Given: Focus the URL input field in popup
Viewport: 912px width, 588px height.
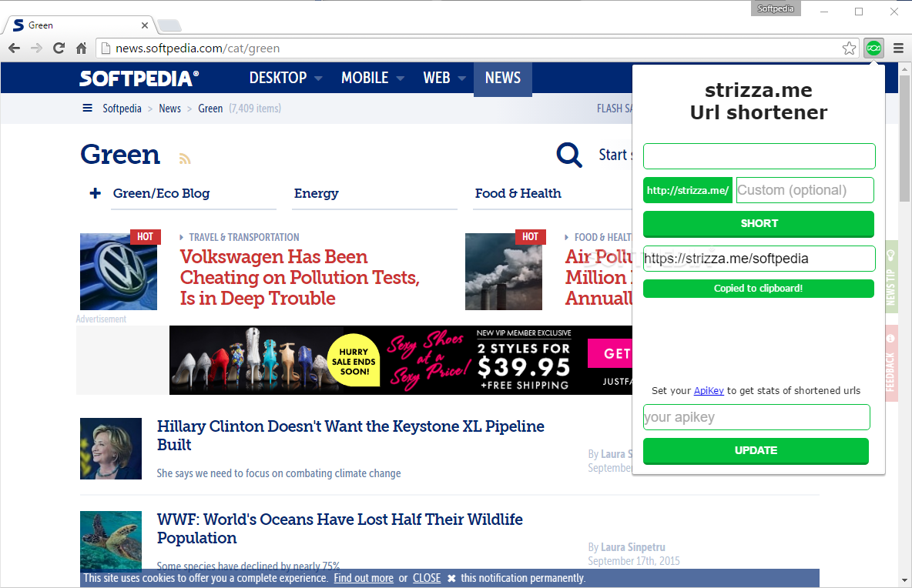Looking at the screenshot, I should 759,156.
